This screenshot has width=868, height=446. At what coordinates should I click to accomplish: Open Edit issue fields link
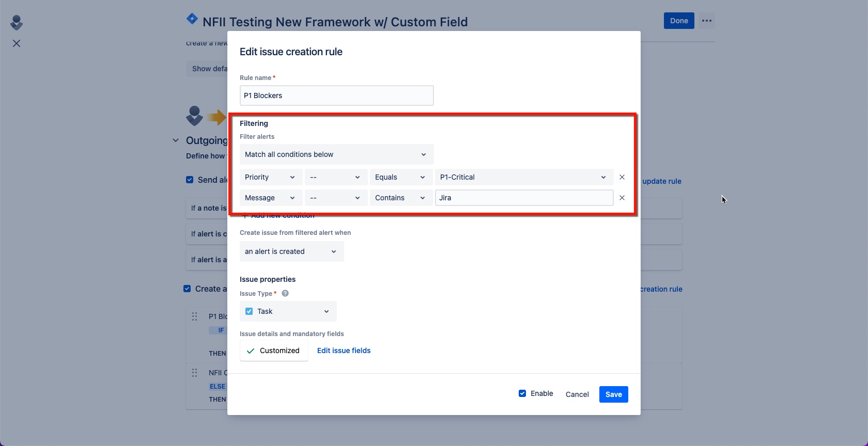click(344, 351)
